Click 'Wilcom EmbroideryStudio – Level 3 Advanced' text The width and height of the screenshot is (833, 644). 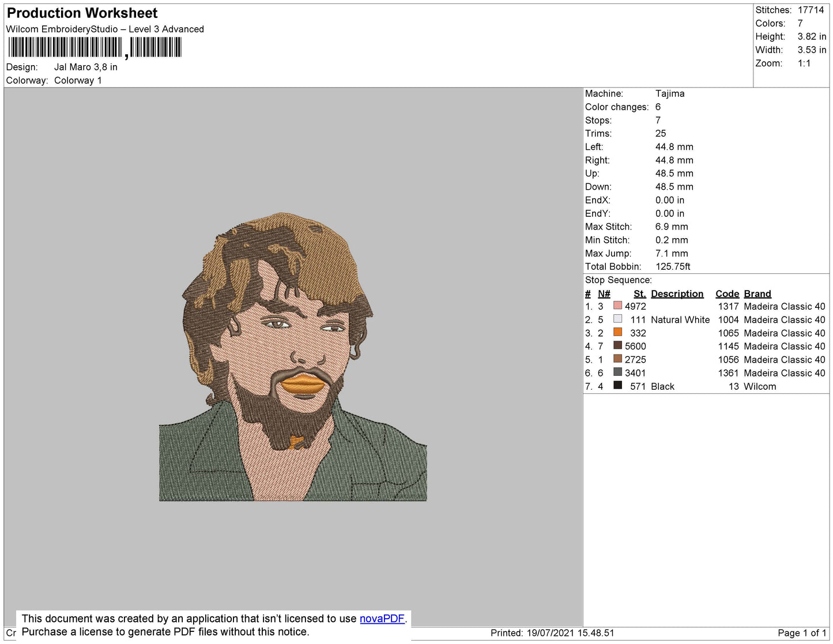(x=105, y=29)
